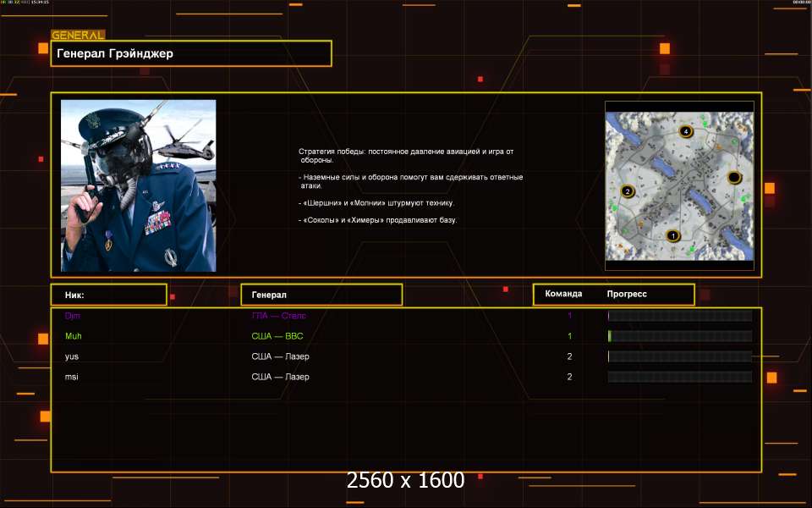Click start position 1 on the minimap
The height and width of the screenshot is (508, 812).
673,235
